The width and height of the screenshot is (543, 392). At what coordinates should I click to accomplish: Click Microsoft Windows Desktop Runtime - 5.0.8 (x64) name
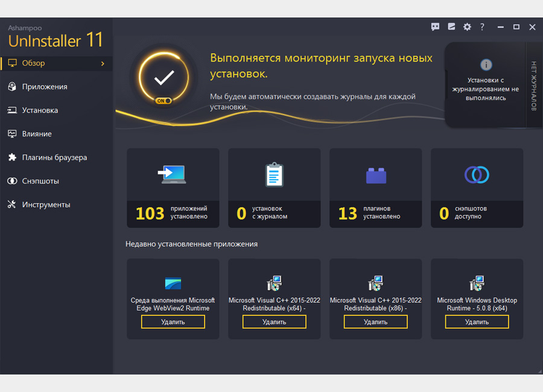pyautogui.click(x=477, y=304)
